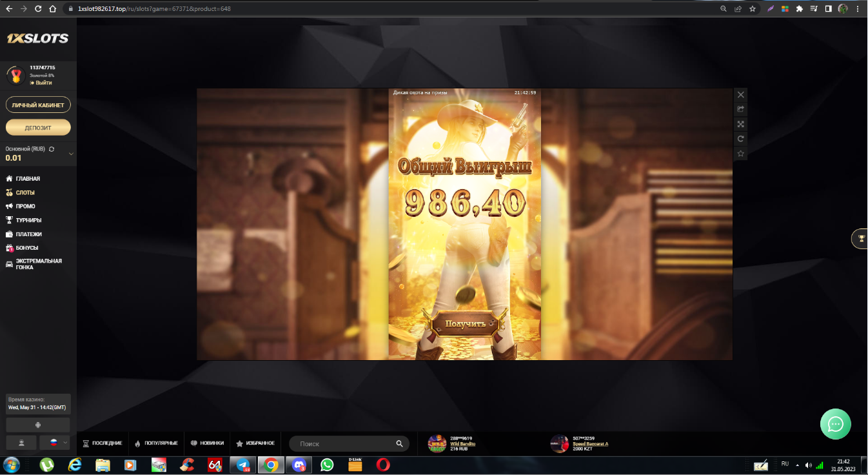
Task: Open the Russian flag language dropdown
Action: 55,443
